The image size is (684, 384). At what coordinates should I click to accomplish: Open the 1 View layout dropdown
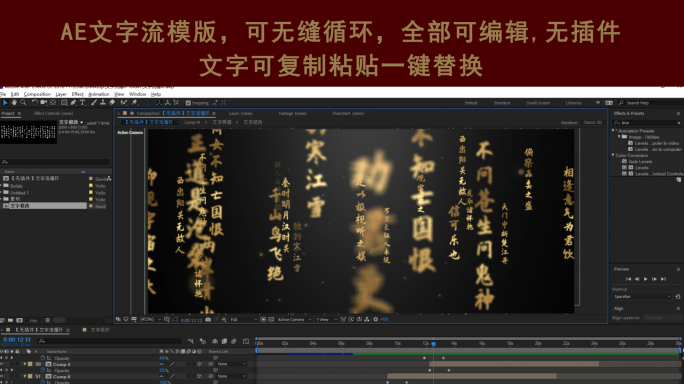pyautogui.click(x=326, y=319)
